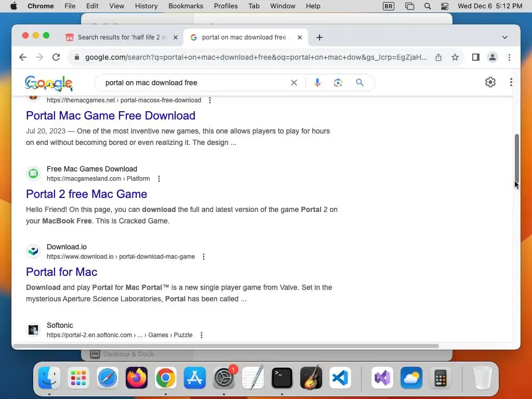Screen dimensions: 532x399
Task: Click the Google doodle logo
Action: pos(49,83)
